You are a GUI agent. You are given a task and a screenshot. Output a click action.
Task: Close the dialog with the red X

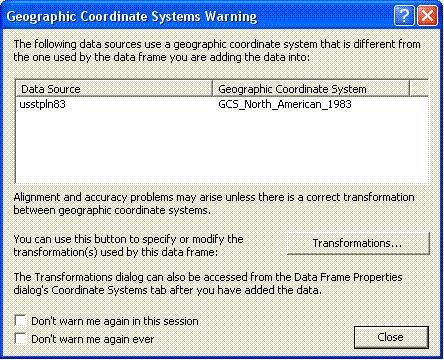click(428, 15)
